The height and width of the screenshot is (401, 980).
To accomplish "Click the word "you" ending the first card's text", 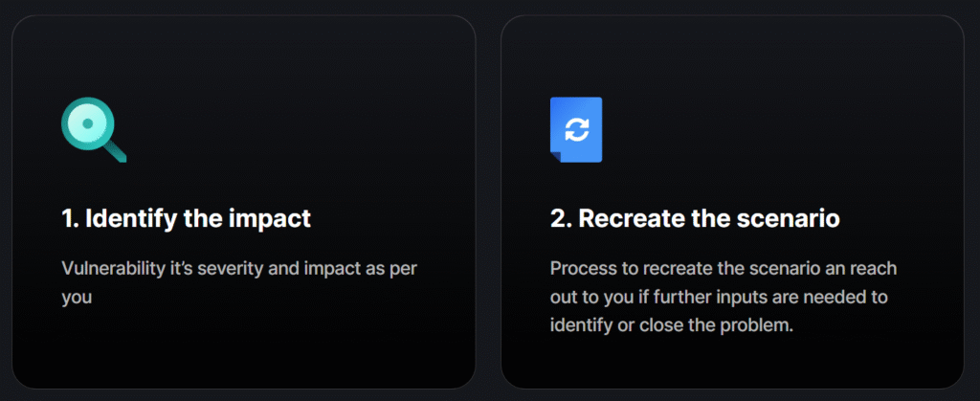I will pos(76,296).
